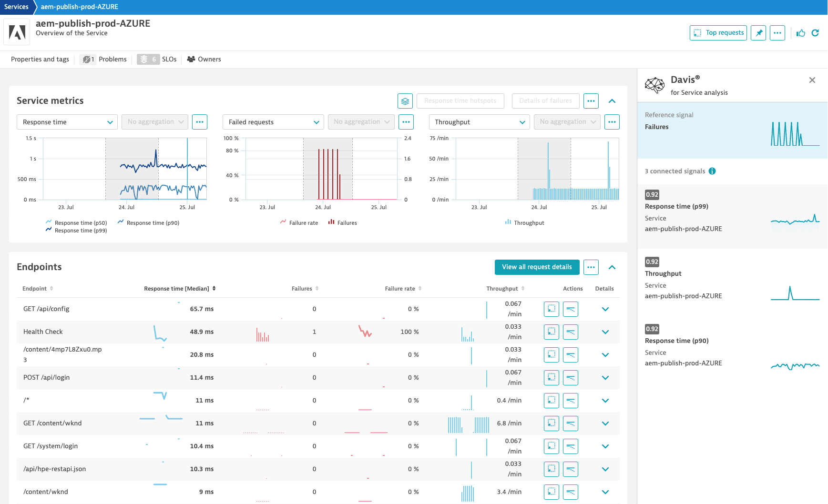Image resolution: width=828 pixels, height=504 pixels.
Task: Analyze /content/wknd request action
Action: pyautogui.click(x=552, y=492)
